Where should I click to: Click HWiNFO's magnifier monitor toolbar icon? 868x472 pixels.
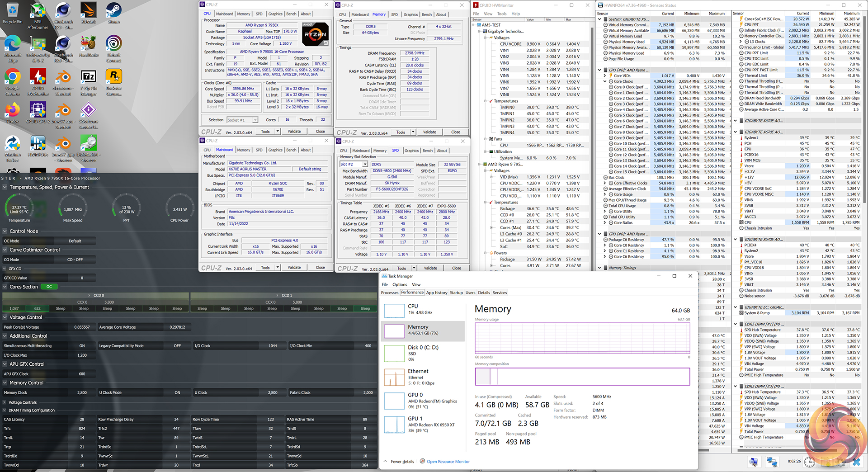pyautogui.click(x=753, y=462)
